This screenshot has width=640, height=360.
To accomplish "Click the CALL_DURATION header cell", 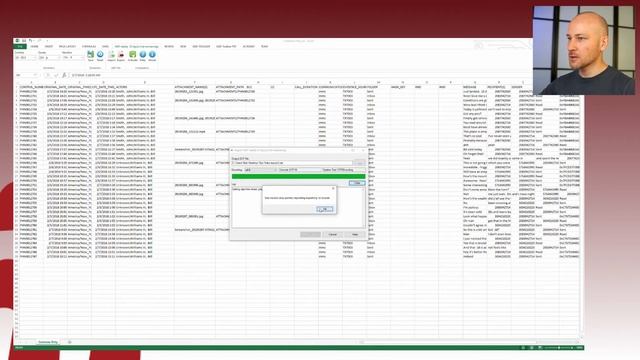I will pos(306,87).
